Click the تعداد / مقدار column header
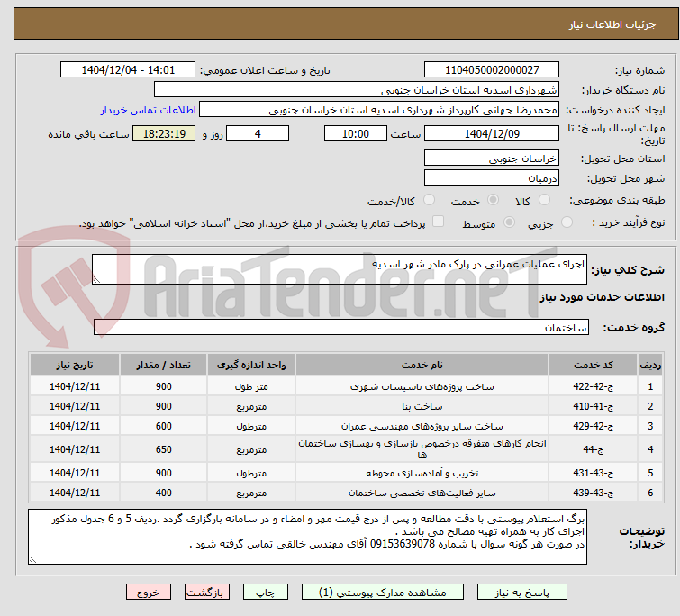 coord(164,365)
